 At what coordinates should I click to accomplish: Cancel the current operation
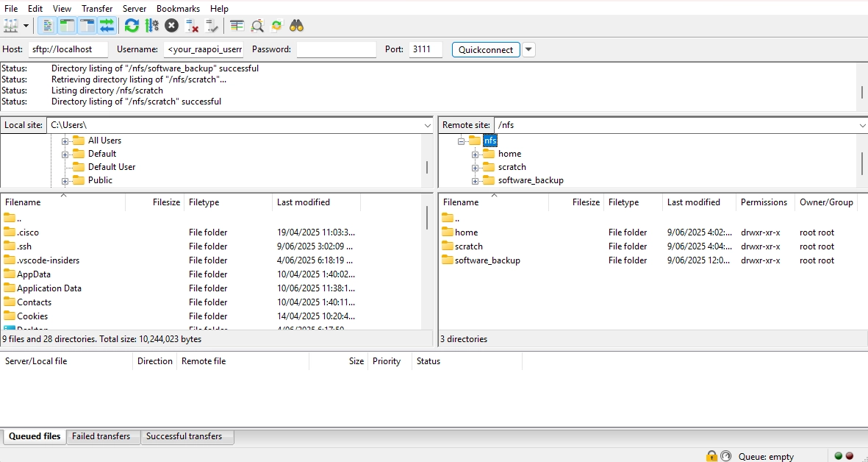point(171,26)
